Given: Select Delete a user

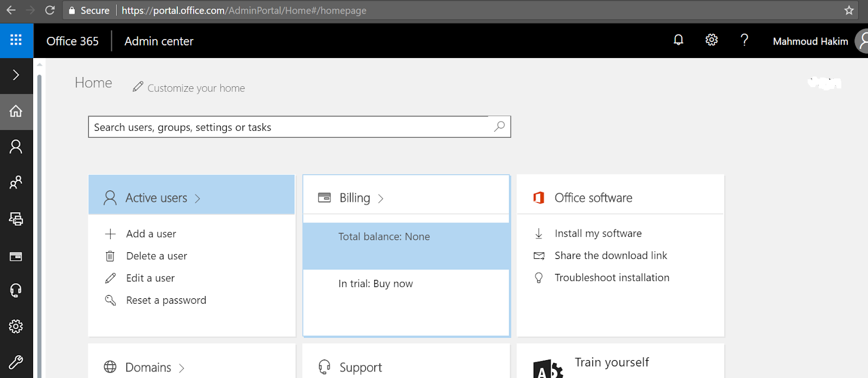Looking at the screenshot, I should [156, 256].
